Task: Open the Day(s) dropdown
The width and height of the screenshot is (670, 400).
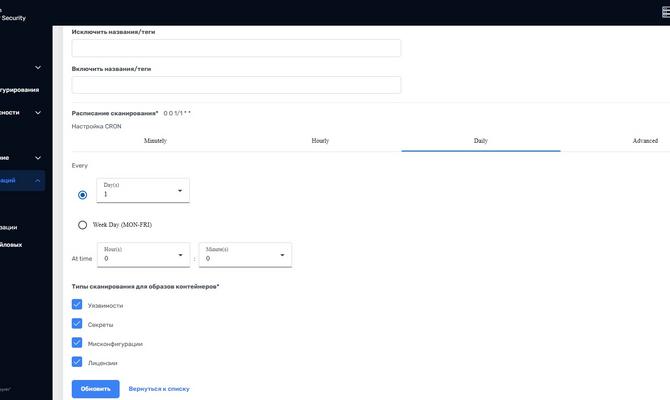Action: point(143,191)
